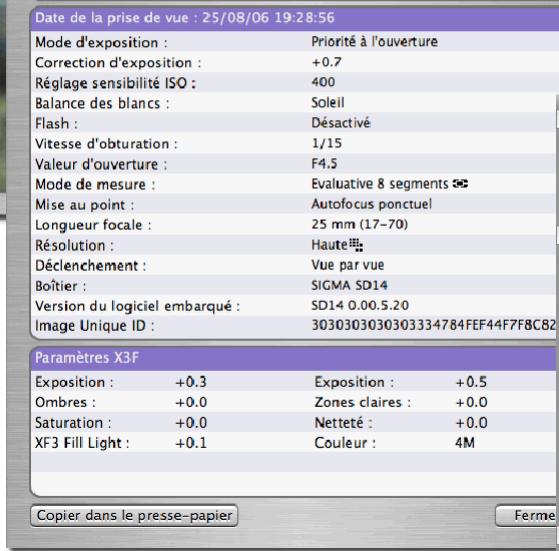Viewport: 559px width, 551px height.
Task: Select the focal length '25 mm (17-70)'
Action: coord(360,225)
